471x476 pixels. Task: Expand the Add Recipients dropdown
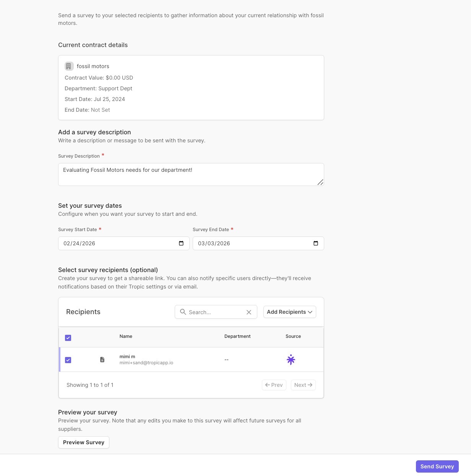point(289,312)
